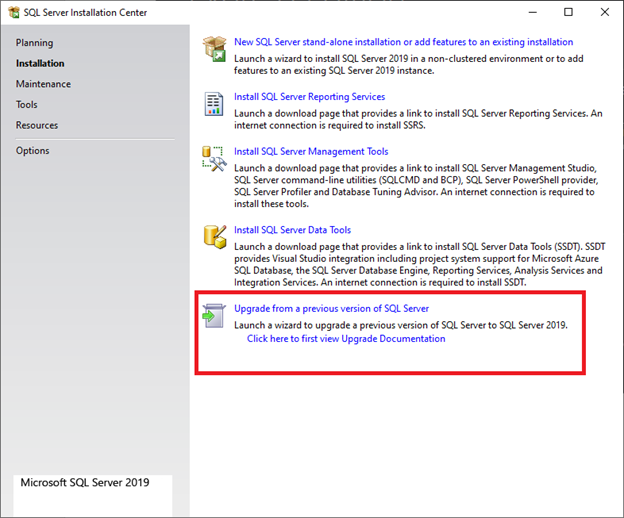Select the Installation section

(x=40, y=63)
